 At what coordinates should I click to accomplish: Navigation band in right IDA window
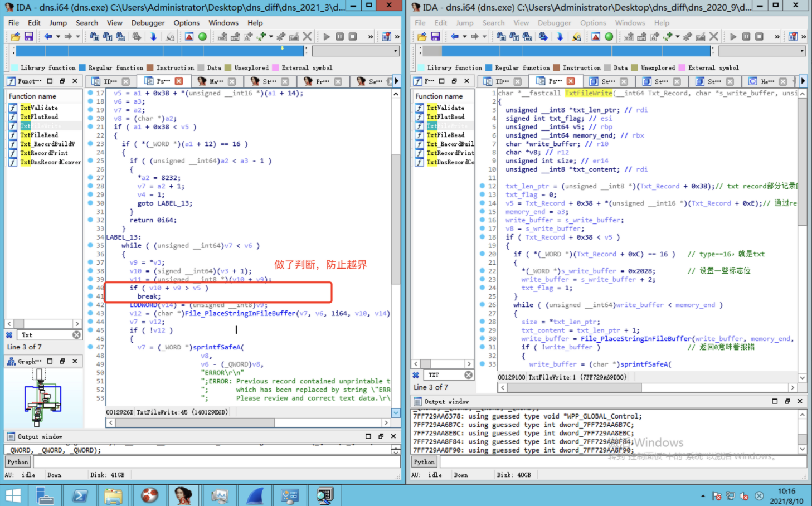point(567,51)
